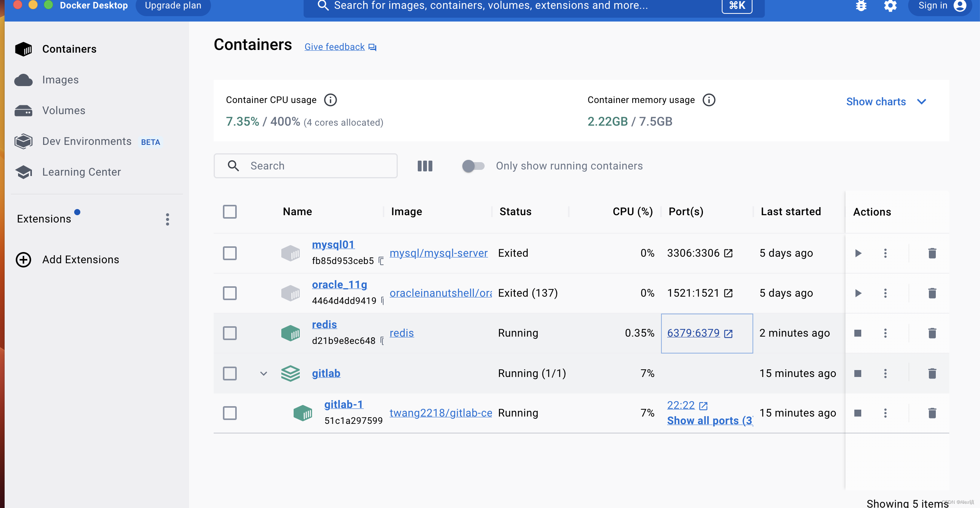
Task: Open more actions for redis
Action: tap(885, 333)
